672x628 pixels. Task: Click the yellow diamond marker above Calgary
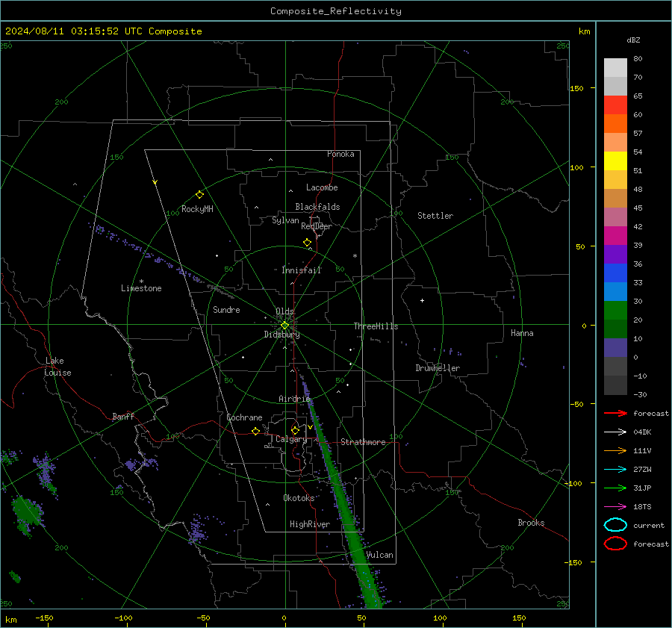pyautogui.click(x=295, y=430)
